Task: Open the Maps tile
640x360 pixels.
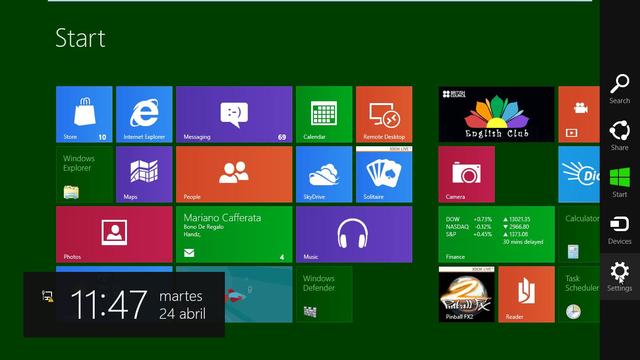Action: pyautogui.click(x=144, y=174)
